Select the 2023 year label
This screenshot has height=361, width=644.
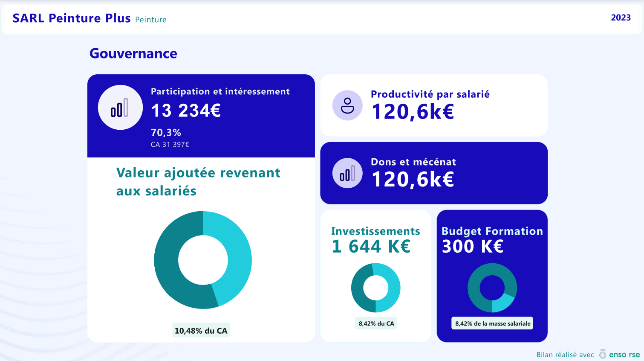(x=621, y=17)
